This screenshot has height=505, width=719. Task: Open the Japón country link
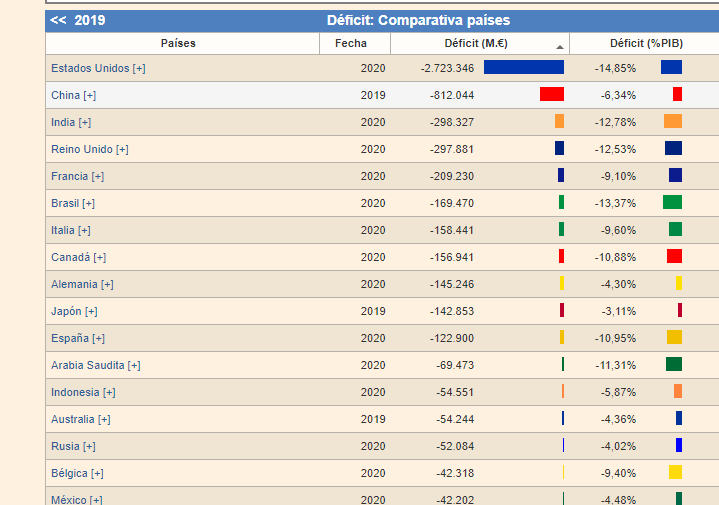tap(66, 311)
